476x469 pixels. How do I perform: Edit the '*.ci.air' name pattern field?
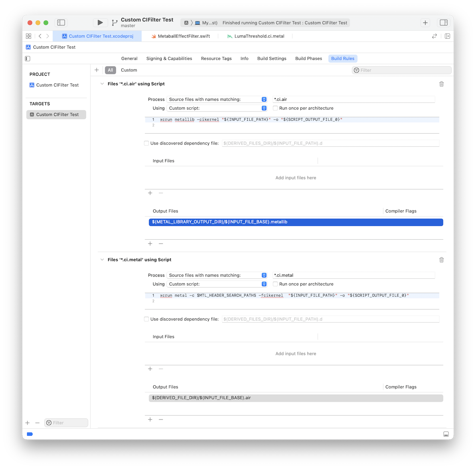354,99
